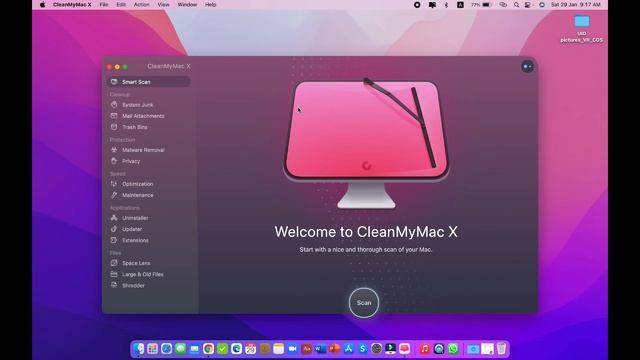Click the Bluetooth icon in menu bar
The height and width of the screenshot is (360, 640).
coord(446,5)
